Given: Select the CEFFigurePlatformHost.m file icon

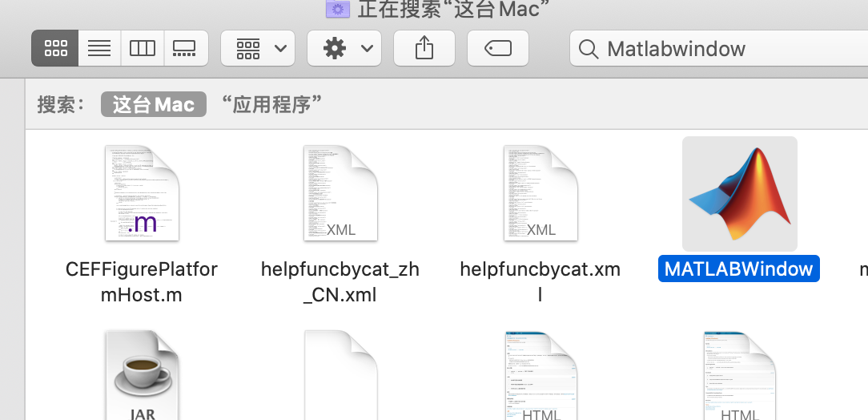Looking at the screenshot, I should coord(142,193).
